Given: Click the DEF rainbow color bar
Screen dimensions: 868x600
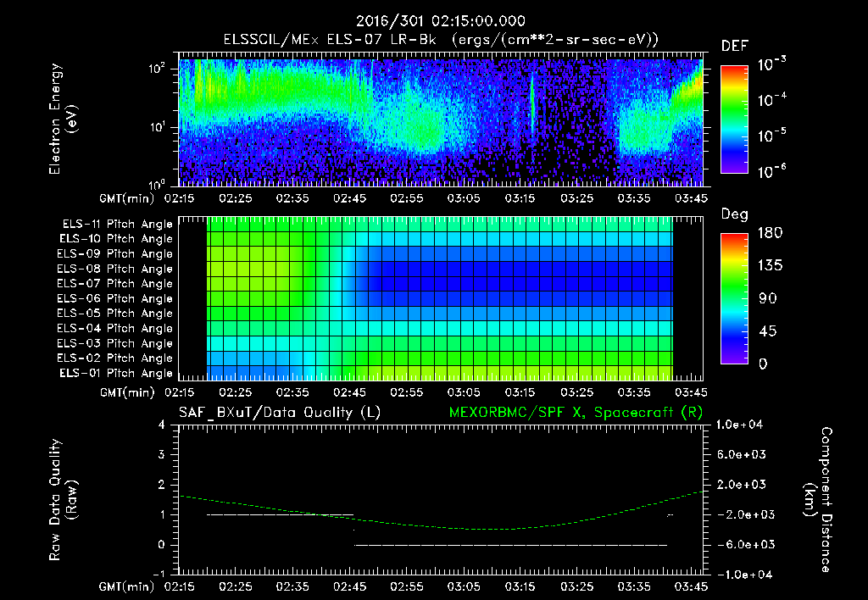Looking at the screenshot, I should coord(734,119).
